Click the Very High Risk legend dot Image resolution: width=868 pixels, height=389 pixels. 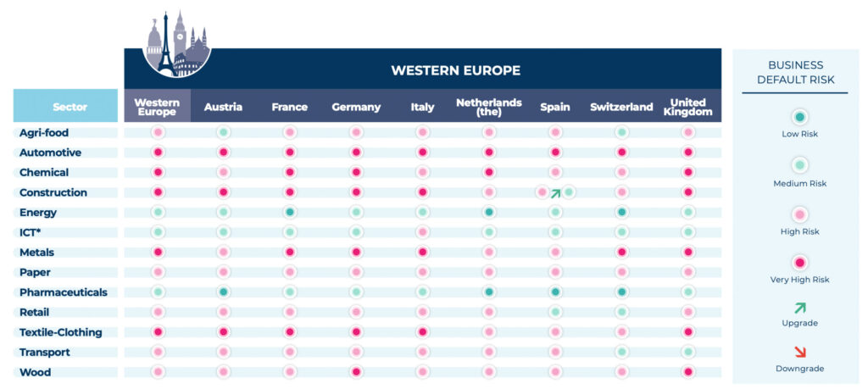[x=799, y=263]
